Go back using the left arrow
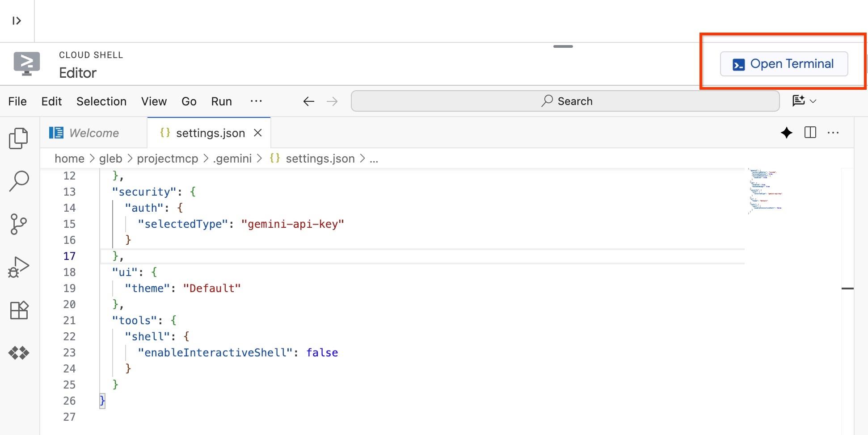This screenshot has width=868, height=435. click(308, 101)
